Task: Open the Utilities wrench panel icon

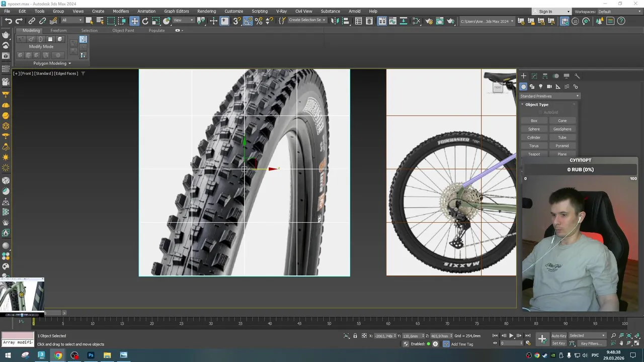Action: (x=577, y=76)
